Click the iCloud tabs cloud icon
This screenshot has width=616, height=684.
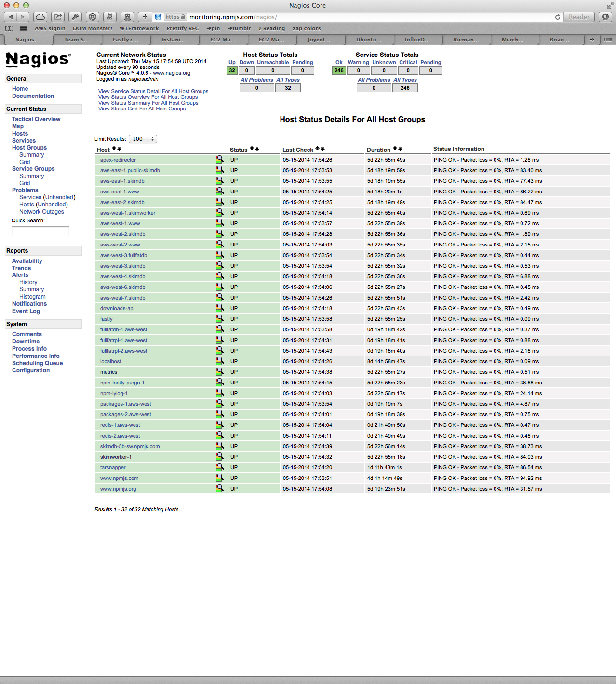click(40, 16)
